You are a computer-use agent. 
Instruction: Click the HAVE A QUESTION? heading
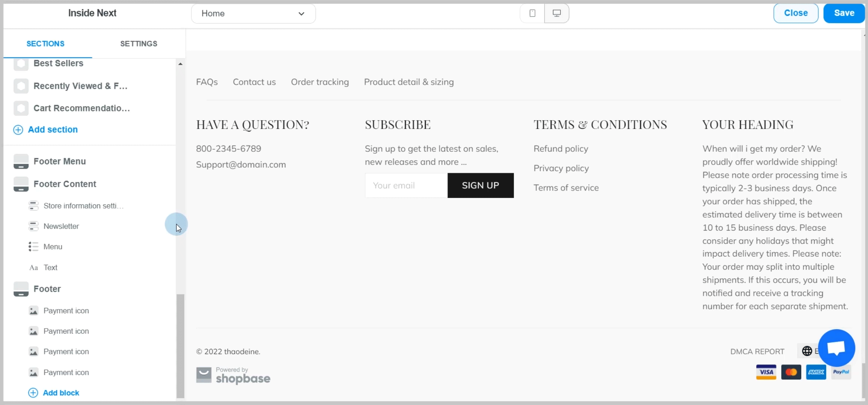[x=253, y=124]
